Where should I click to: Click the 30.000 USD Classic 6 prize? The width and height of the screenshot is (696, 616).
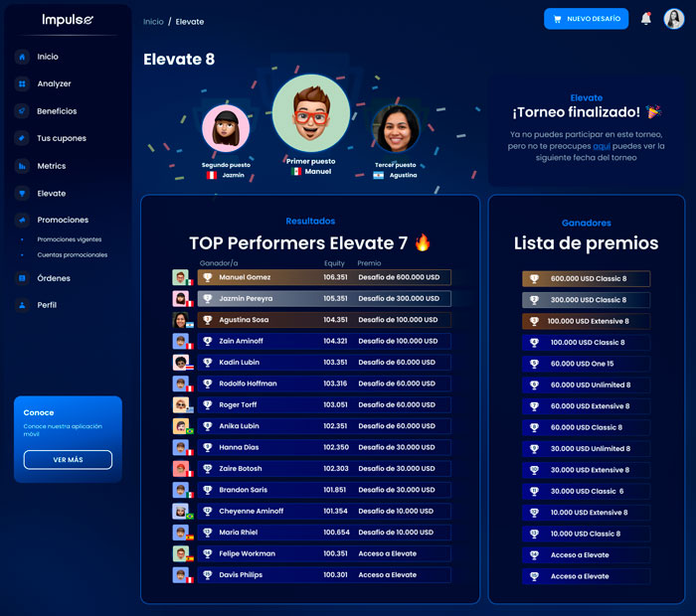tap(586, 492)
